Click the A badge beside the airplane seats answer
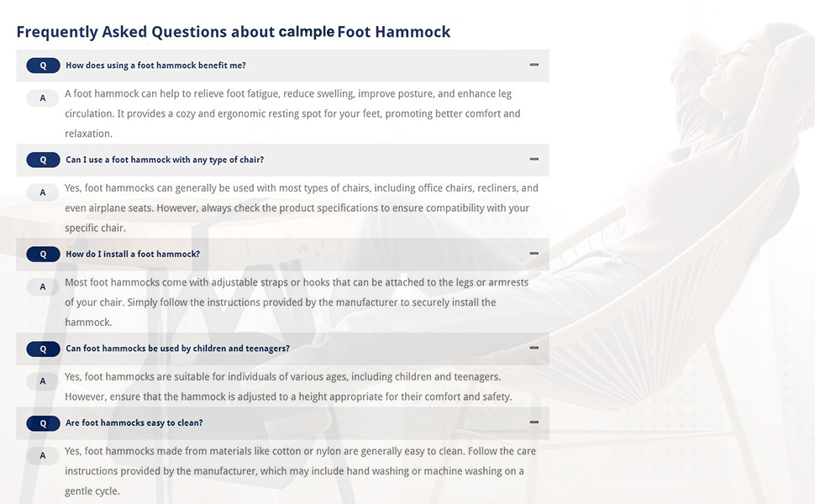815x504 pixels. (x=43, y=192)
